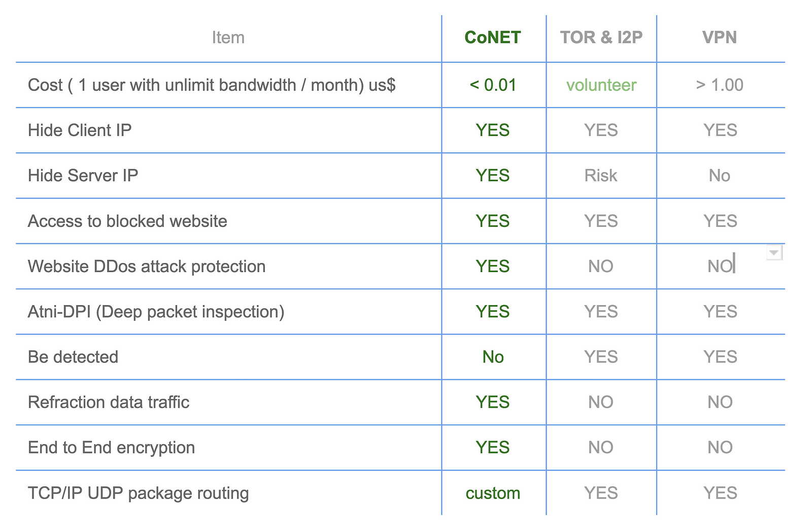
Task: Click TOR & I2P's NO in the Refraction row
Action: coord(601,403)
